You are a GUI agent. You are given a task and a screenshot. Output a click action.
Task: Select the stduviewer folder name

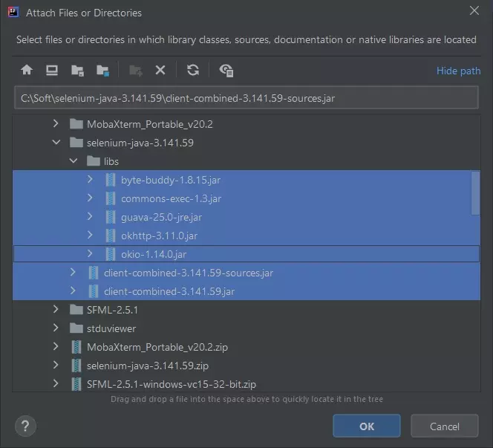click(x=111, y=328)
